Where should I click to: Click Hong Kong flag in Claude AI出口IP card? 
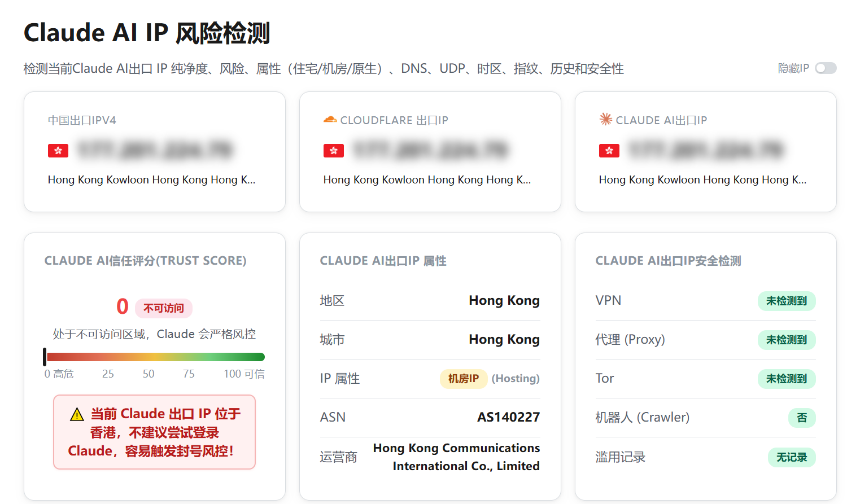pyautogui.click(x=609, y=151)
